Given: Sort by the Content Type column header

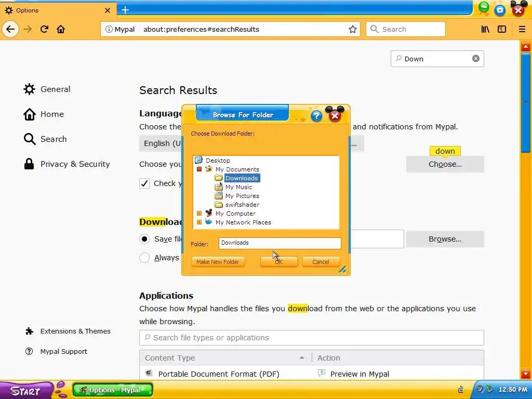Looking at the screenshot, I should click(225, 358).
